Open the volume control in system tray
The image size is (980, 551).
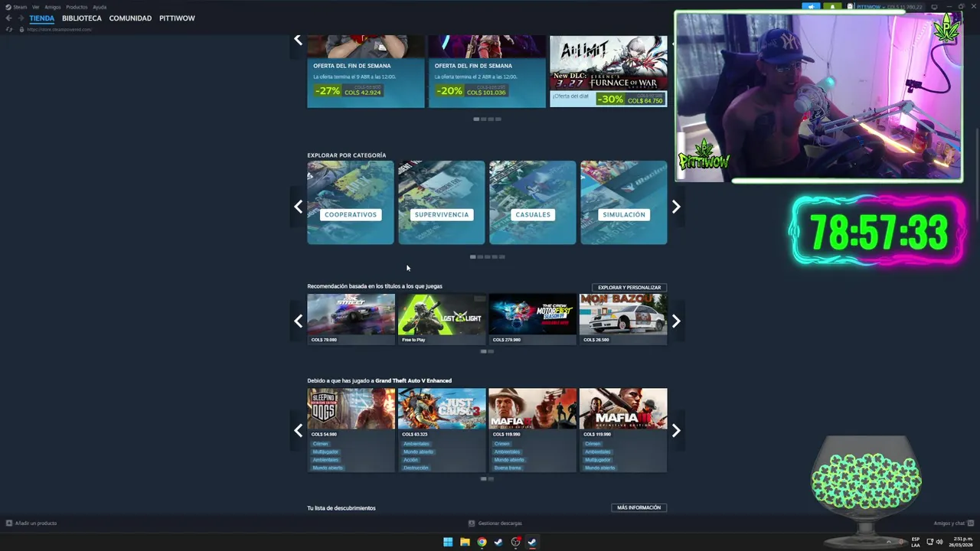[x=939, y=542]
